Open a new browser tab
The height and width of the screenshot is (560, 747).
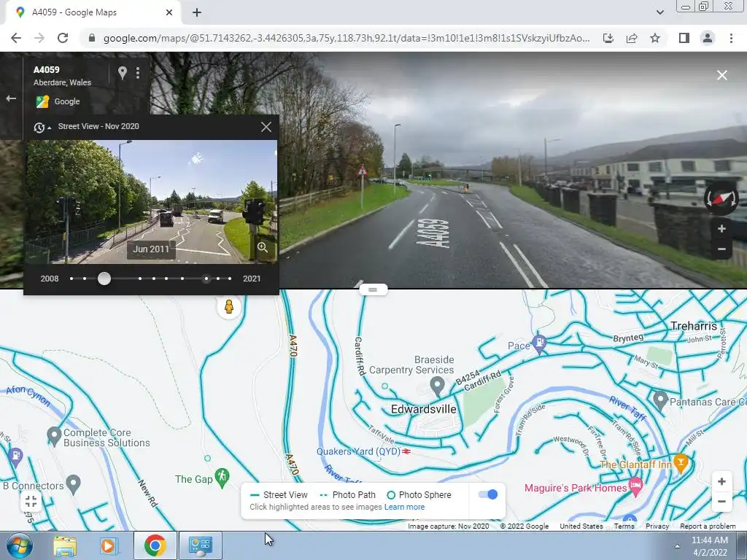197,12
